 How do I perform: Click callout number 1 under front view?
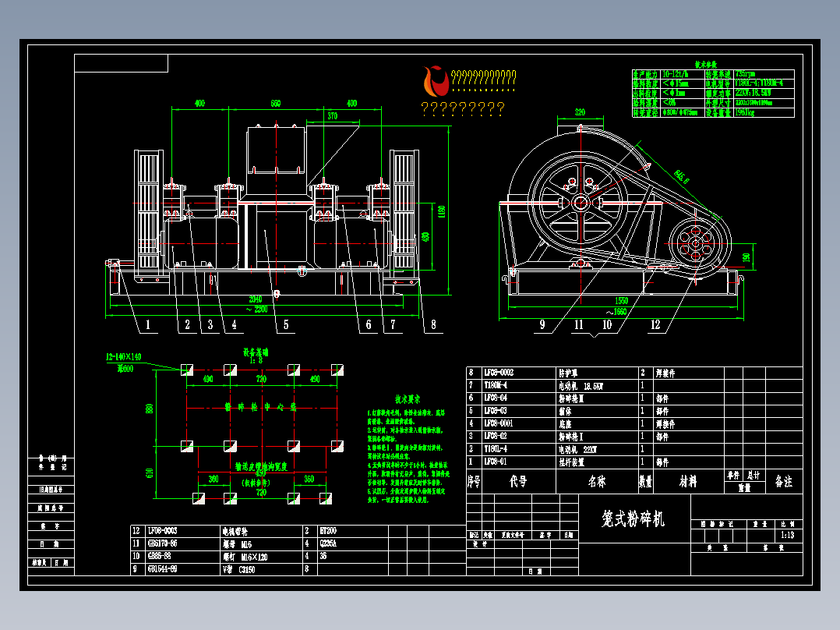[x=148, y=325]
